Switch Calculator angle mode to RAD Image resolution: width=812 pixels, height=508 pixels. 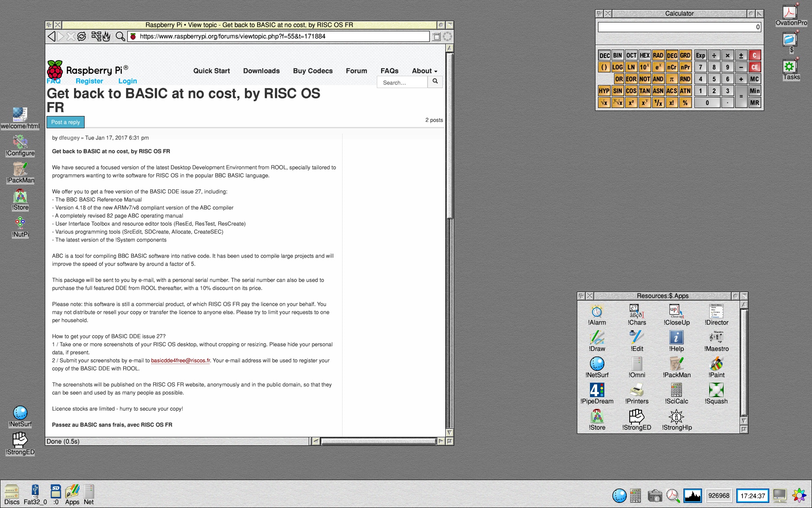[658, 55]
